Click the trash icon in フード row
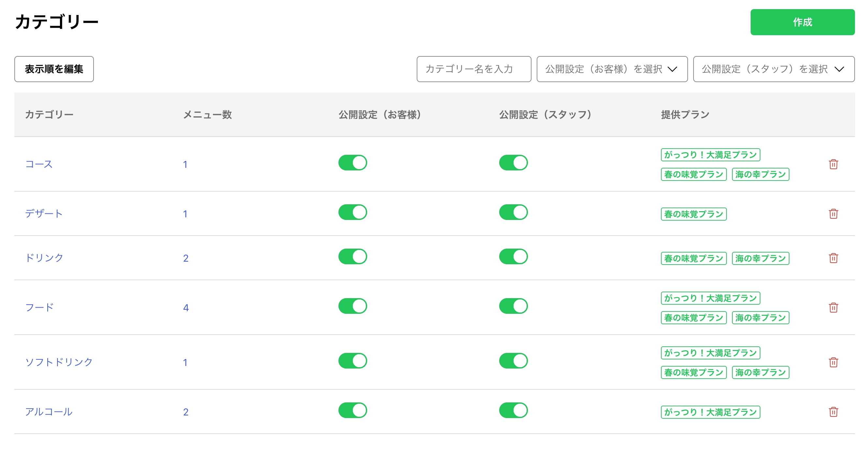The image size is (868, 449). tap(833, 308)
